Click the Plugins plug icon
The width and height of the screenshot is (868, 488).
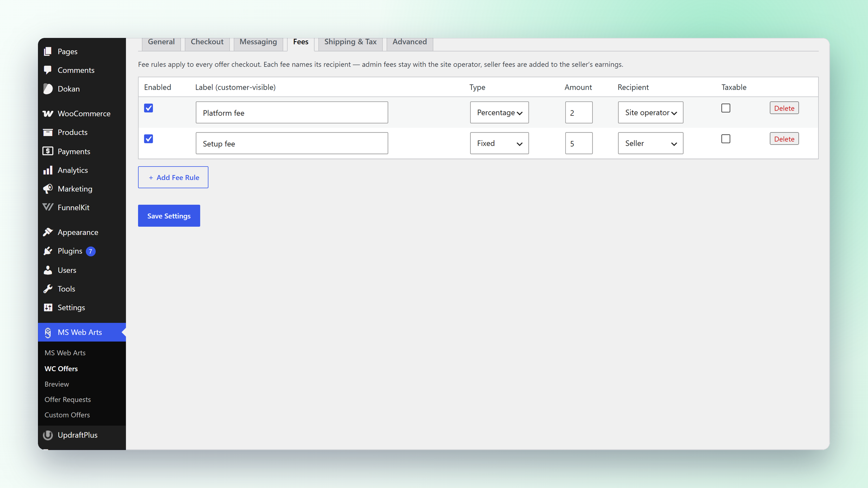click(48, 251)
